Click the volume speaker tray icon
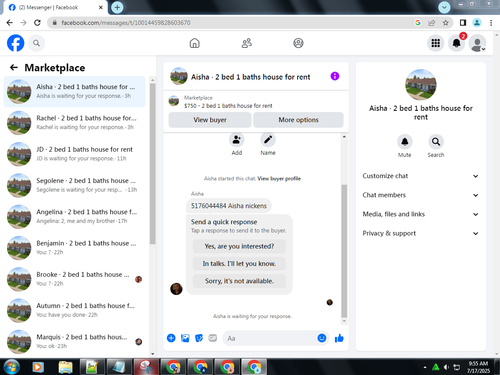Viewport: 500px width, 375px height. (x=446, y=367)
